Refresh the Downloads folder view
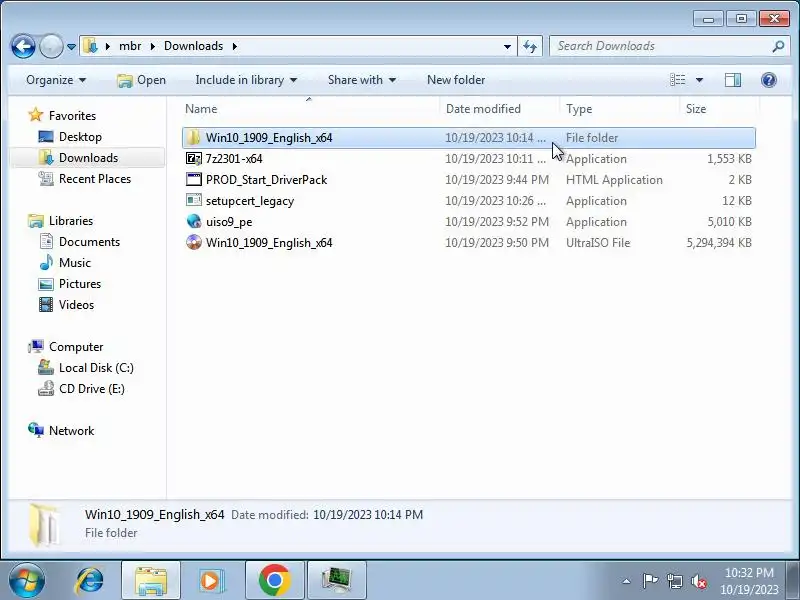The image size is (800, 600). 530,46
